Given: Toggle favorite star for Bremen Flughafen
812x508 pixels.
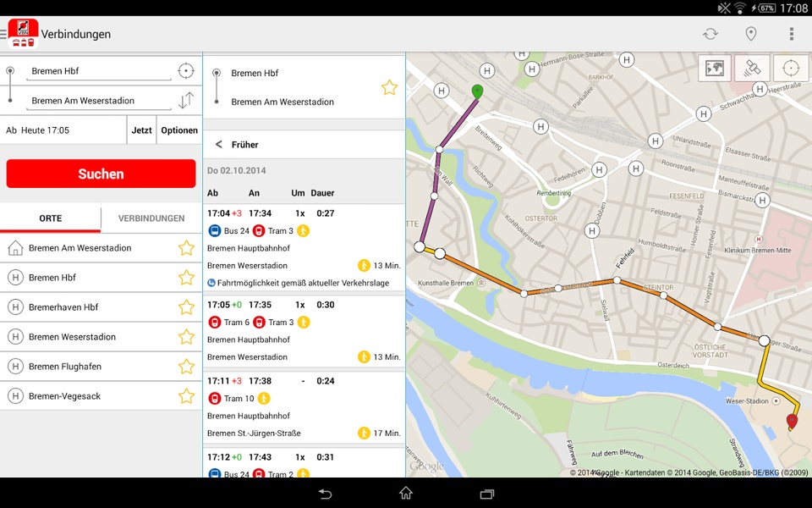Looking at the screenshot, I should tap(186, 367).
